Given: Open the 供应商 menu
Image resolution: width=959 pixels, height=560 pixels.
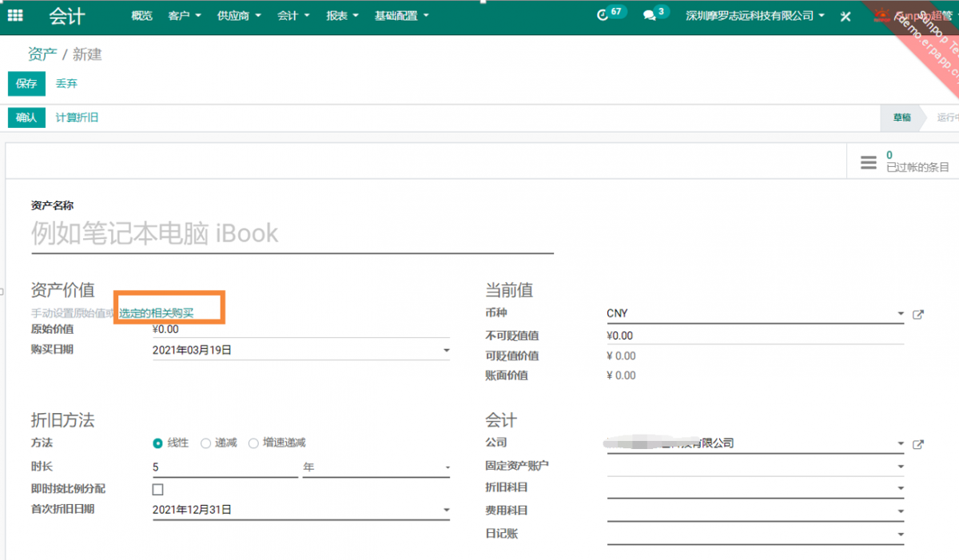Looking at the screenshot, I should click(239, 16).
